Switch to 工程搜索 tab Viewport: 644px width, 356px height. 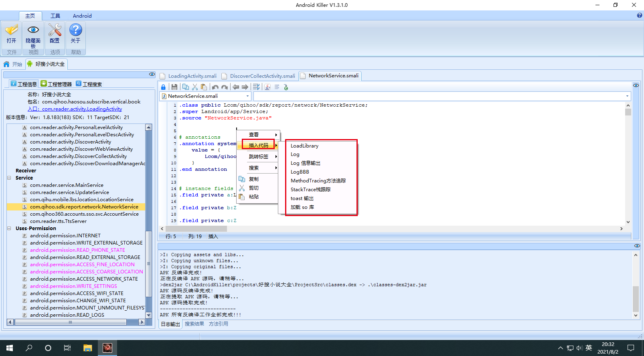pos(89,84)
